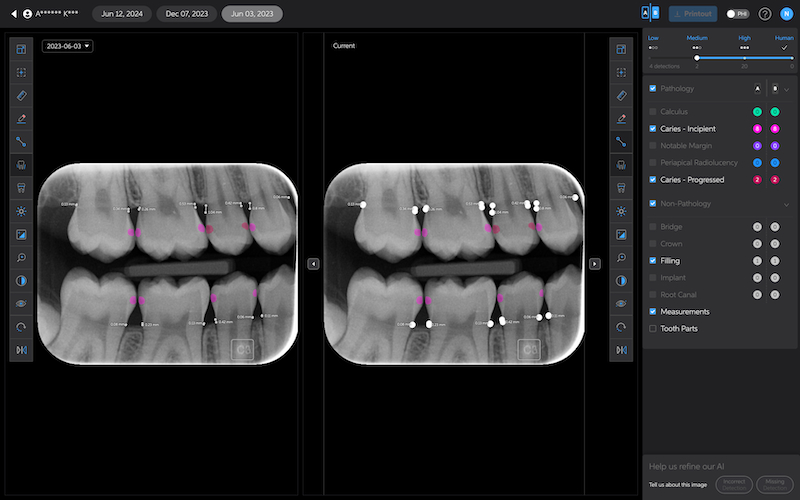Uncheck the Measurements checkbox

[653, 312]
